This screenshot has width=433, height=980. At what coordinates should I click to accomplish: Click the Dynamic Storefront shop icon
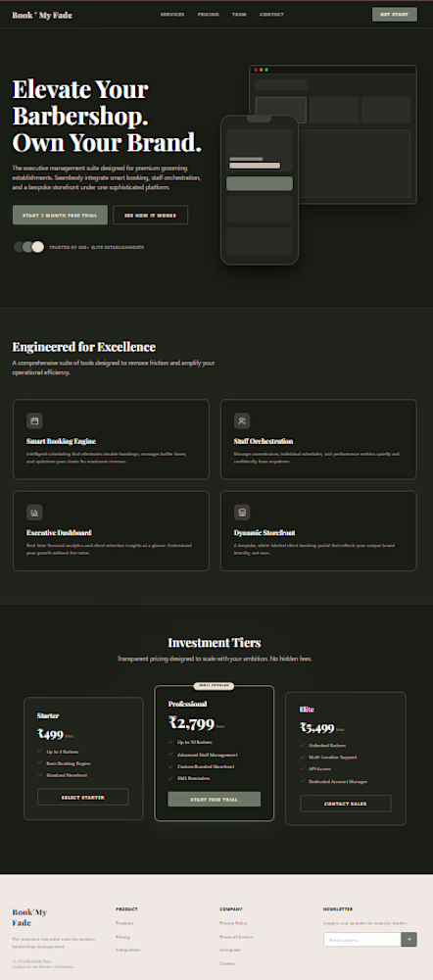[x=242, y=513]
